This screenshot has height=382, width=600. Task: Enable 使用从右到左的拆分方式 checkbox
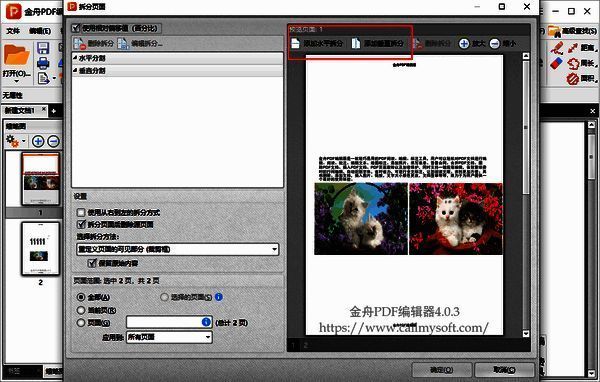pyautogui.click(x=81, y=212)
